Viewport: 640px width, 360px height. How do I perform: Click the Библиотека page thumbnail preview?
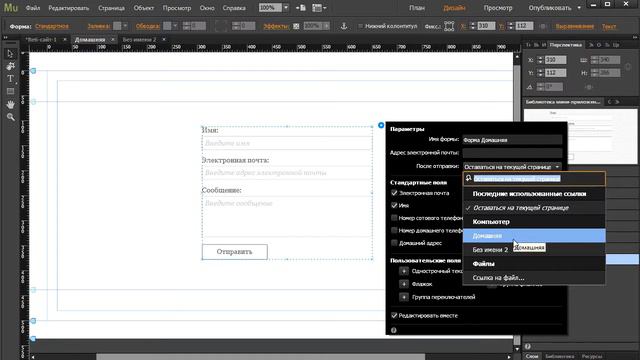(580, 136)
